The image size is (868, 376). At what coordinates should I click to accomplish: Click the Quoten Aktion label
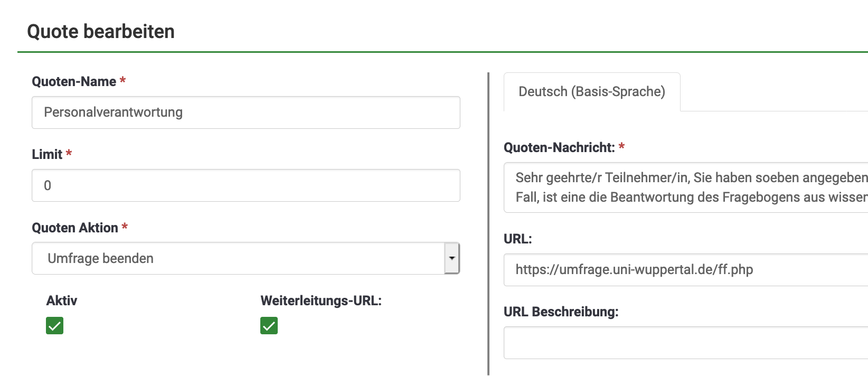[x=75, y=228]
